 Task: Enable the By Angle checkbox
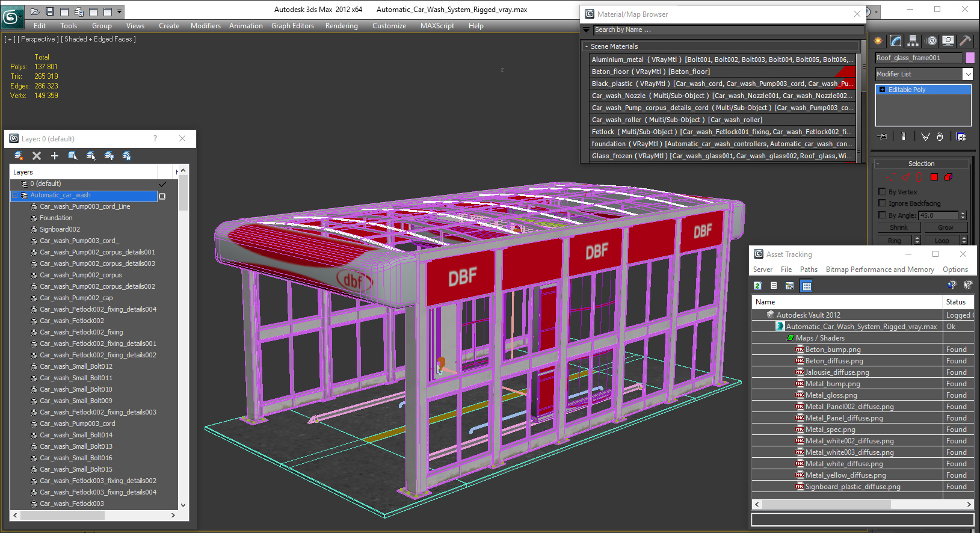[883, 215]
